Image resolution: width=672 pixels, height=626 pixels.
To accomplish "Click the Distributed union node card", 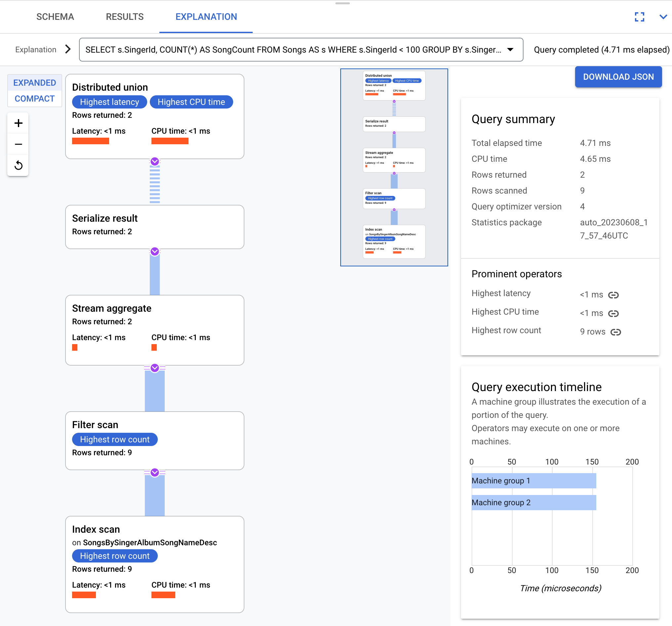I will (155, 116).
